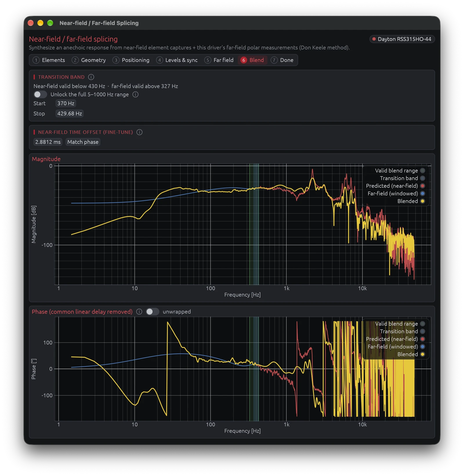
Task: Click the transition band marker in Phase plot
Action: coord(256,369)
